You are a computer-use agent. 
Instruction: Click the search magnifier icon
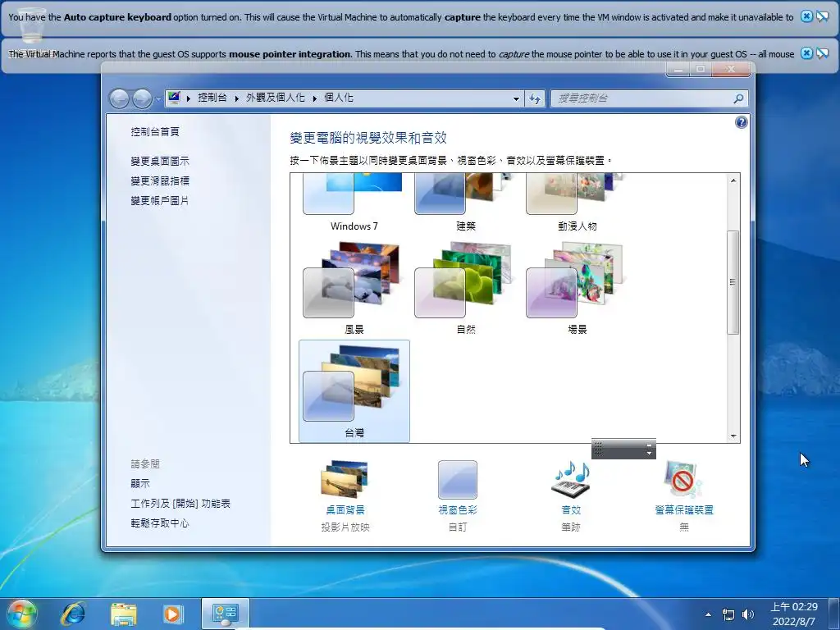coord(739,98)
